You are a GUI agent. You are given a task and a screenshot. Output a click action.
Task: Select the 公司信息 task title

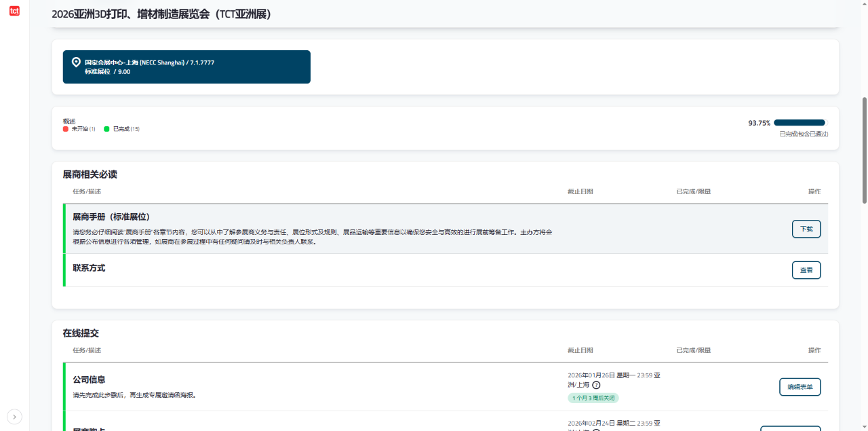(89, 379)
